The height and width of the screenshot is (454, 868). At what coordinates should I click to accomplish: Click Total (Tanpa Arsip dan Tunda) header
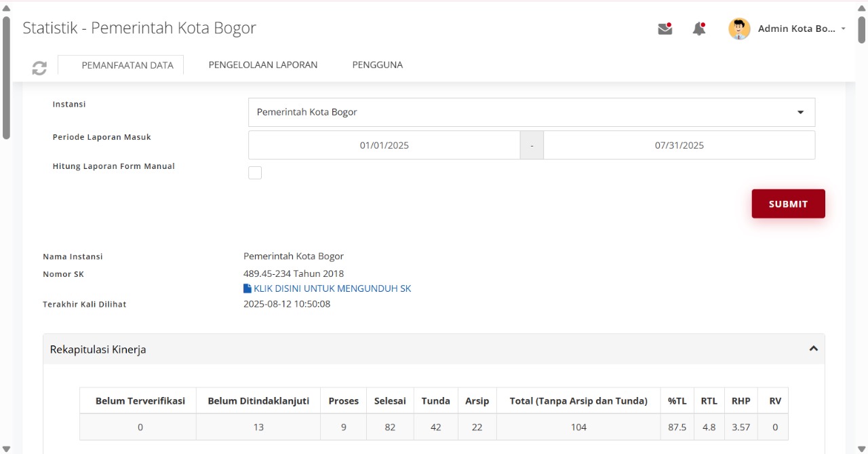coord(578,400)
